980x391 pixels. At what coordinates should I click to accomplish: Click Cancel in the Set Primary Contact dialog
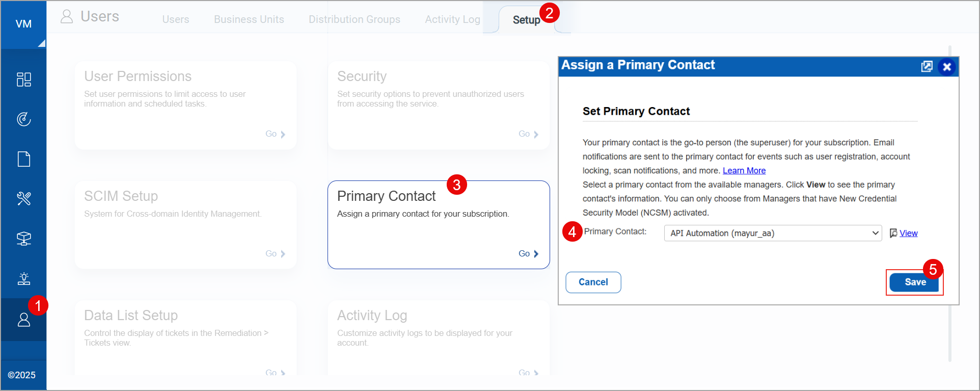point(593,282)
